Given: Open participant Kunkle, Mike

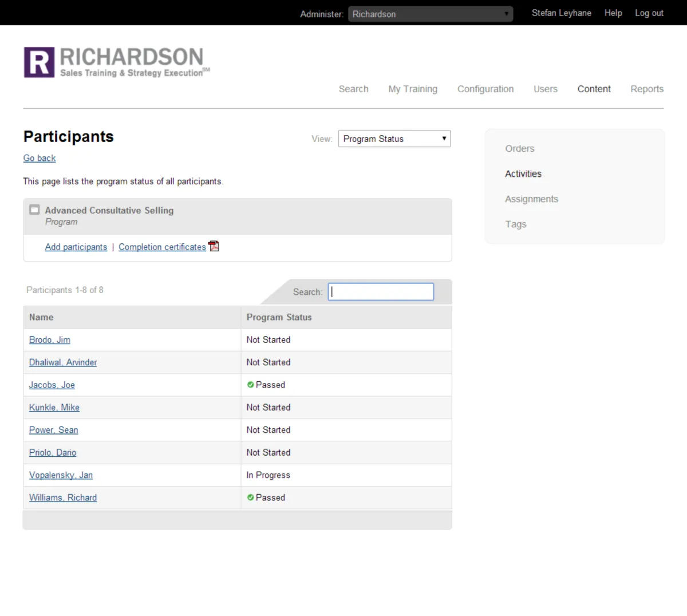Looking at the screenshot, I should click(54, 407).
